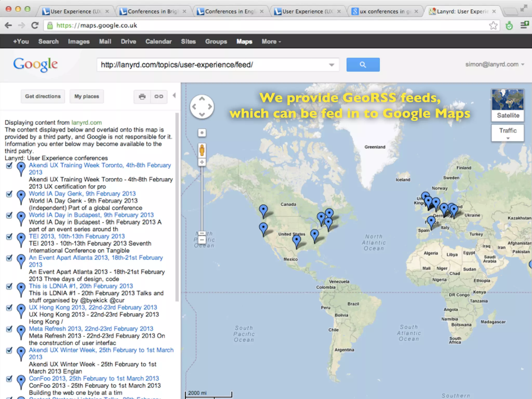Collapse the left panel with the arrow
The image size is (532, 399).
(x=174, y=96)
